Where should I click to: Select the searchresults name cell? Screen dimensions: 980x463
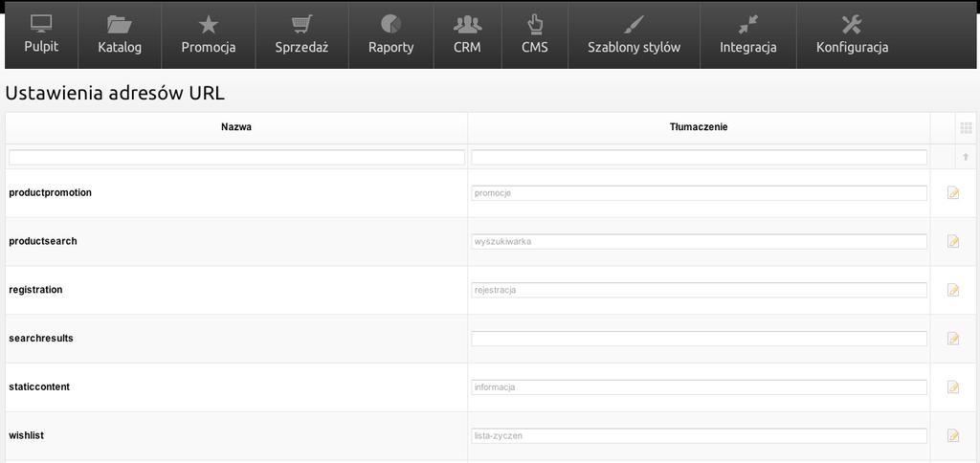pos(236,339)
